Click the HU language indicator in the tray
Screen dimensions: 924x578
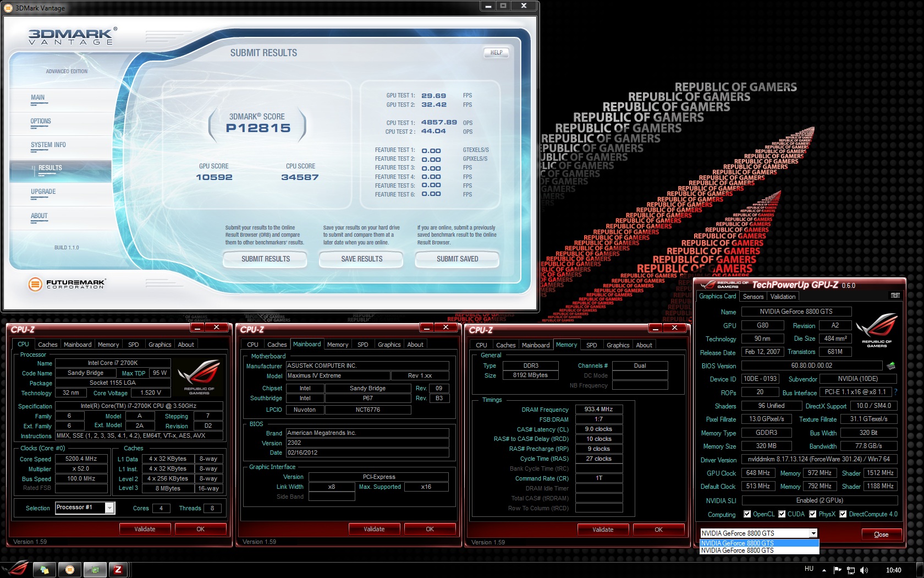(x=809, y=569)
